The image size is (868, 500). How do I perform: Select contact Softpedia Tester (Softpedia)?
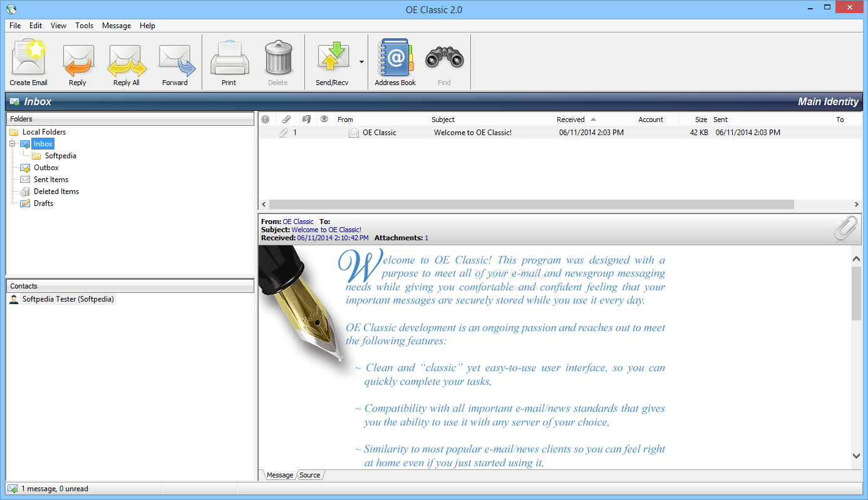pos(68,299)
